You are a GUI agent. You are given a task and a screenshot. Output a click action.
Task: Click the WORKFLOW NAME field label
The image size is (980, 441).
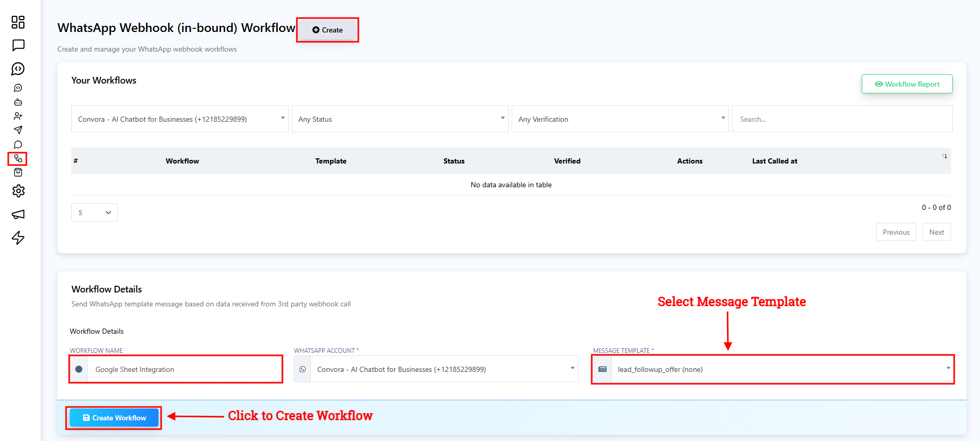pos(96,351)
